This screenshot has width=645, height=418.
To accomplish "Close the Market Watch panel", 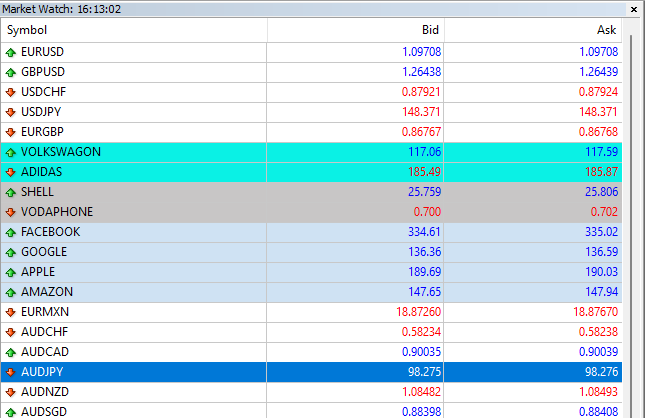I will pos(632,7).
